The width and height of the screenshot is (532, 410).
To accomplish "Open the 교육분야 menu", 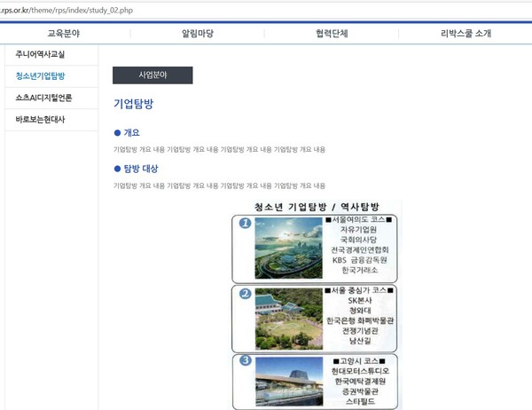I will [x=64, y=34].
